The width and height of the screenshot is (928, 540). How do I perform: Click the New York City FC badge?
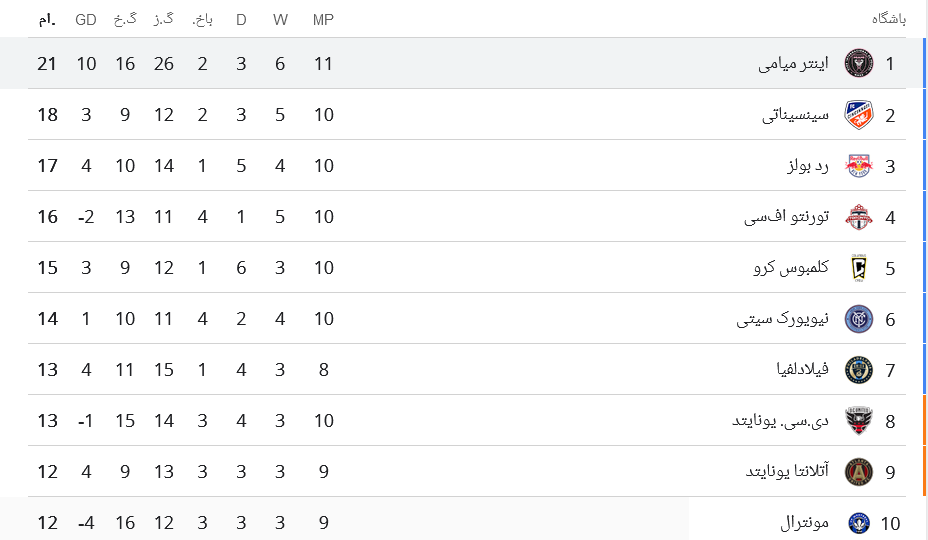[x=859, y=319]
